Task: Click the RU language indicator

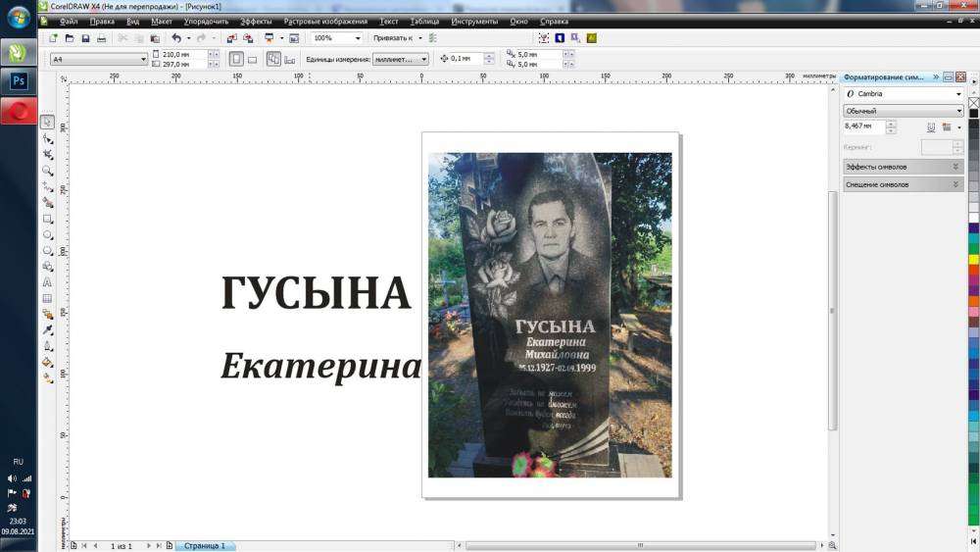Action: (18, 462)
